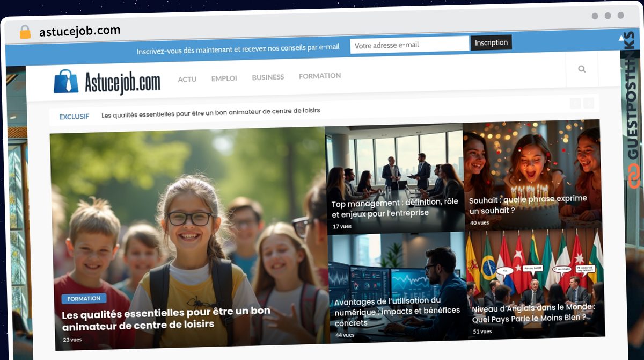Image resolution: width=644 pixels, height=360 pixels.
Task: Focus the Votre adresse e-mail field
Action: (x=409, y=45)
